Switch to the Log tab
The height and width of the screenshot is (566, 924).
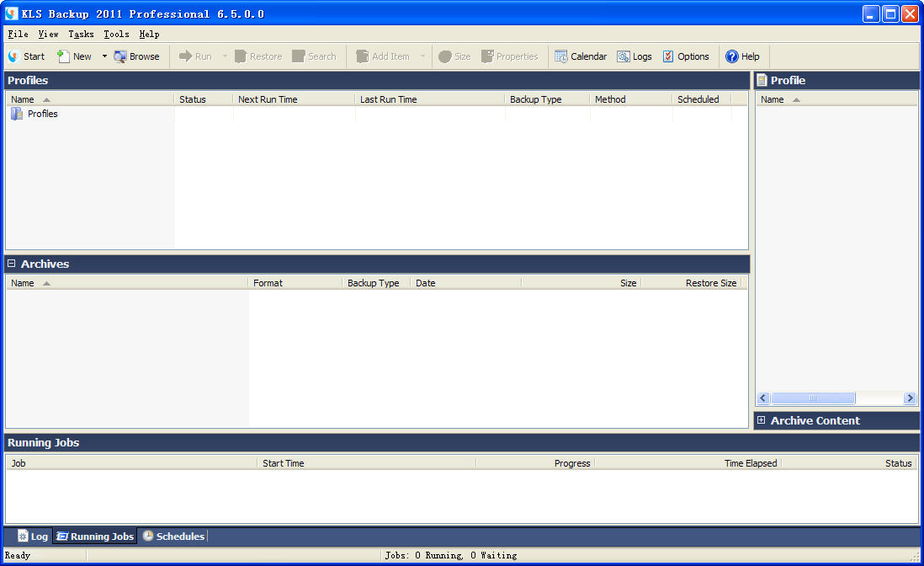(x=33, y=537)
